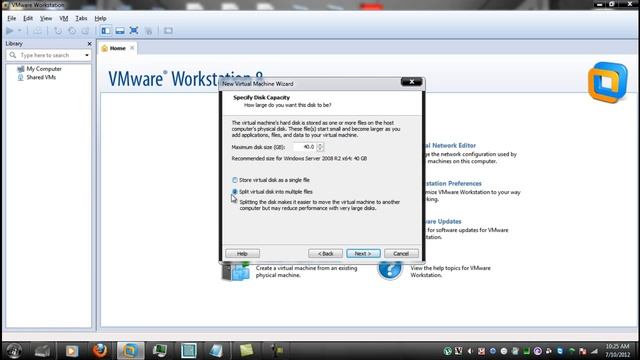This screenshot has width=640, height=360.
Task: Open the Library search dropdown arrow
Action: (x=87, y=55)
